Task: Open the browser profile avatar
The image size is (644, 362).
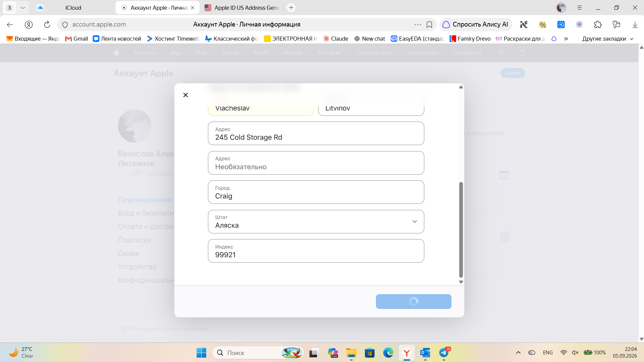Action: point(561,7)
